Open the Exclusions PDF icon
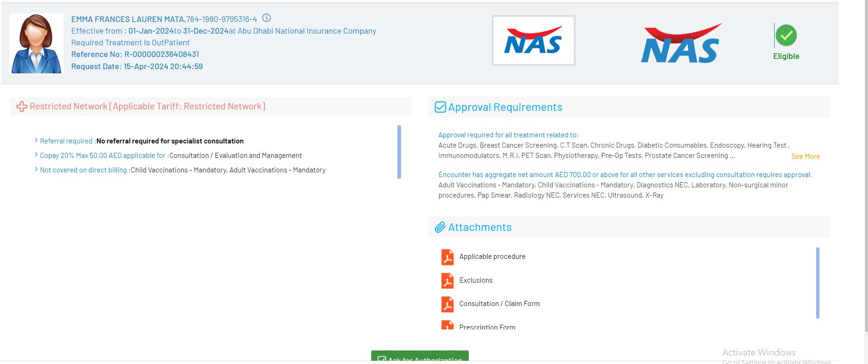 [x=447, y=280]
